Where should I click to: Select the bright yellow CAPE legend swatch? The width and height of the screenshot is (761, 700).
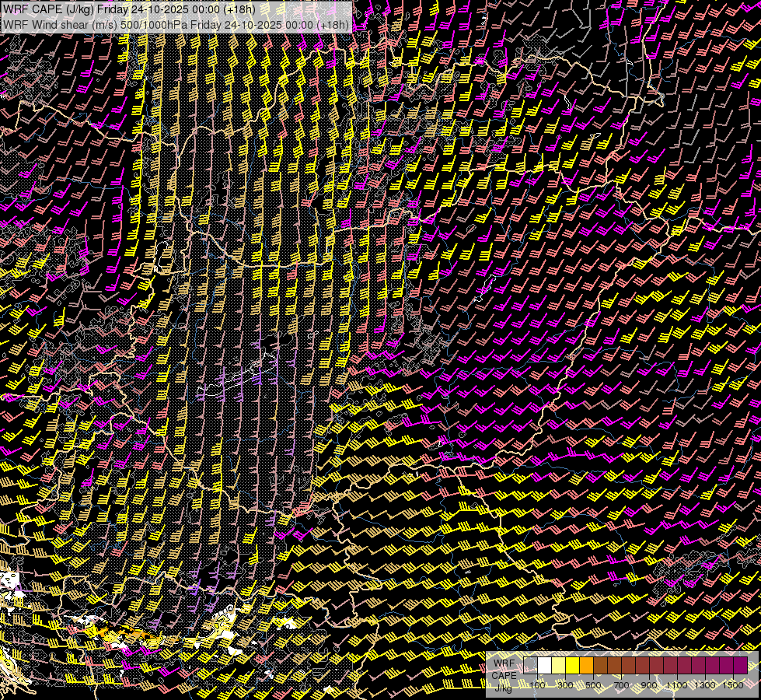(573, 665)
